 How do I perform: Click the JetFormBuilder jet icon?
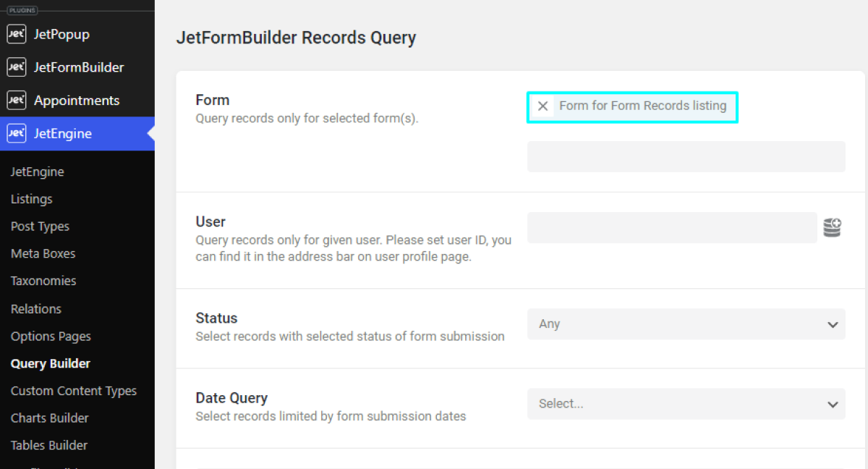point(17,67)
